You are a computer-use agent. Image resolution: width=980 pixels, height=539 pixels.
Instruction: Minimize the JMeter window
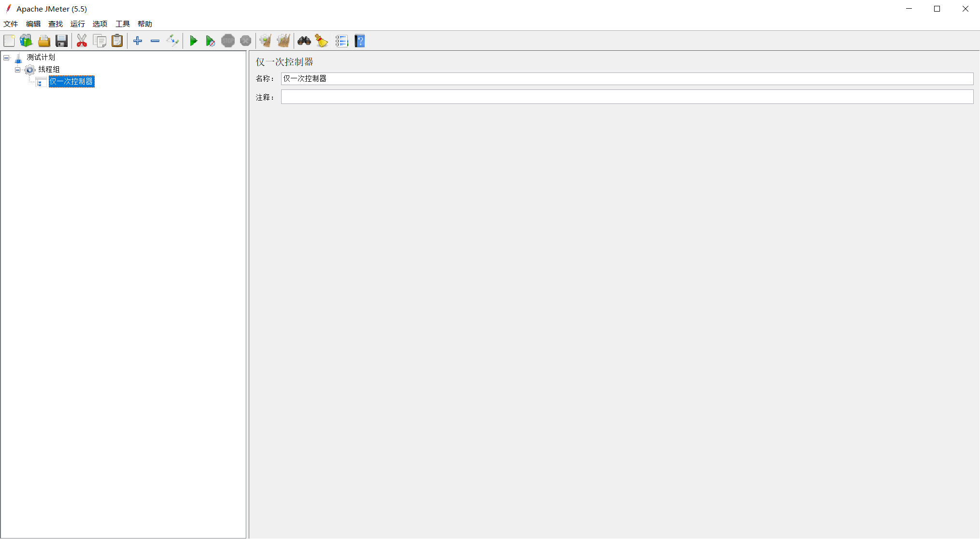pos(909,9)
